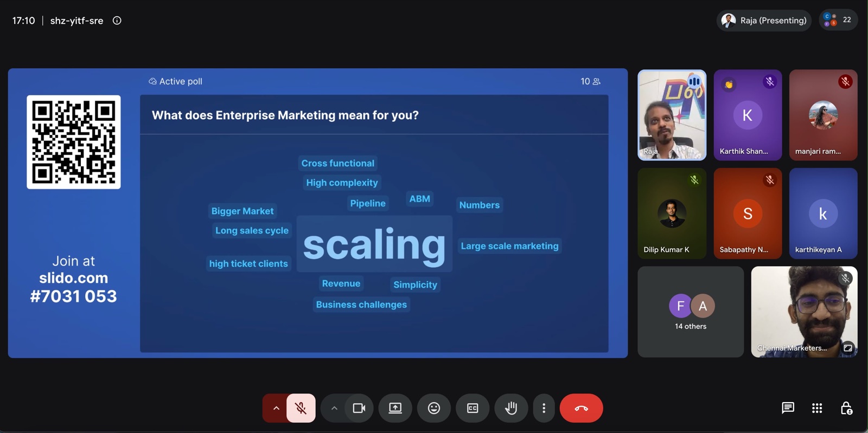Viewport: 868px width, 433px height.
Task: Show the 22 participants list
Action: [x=838, y=20]
